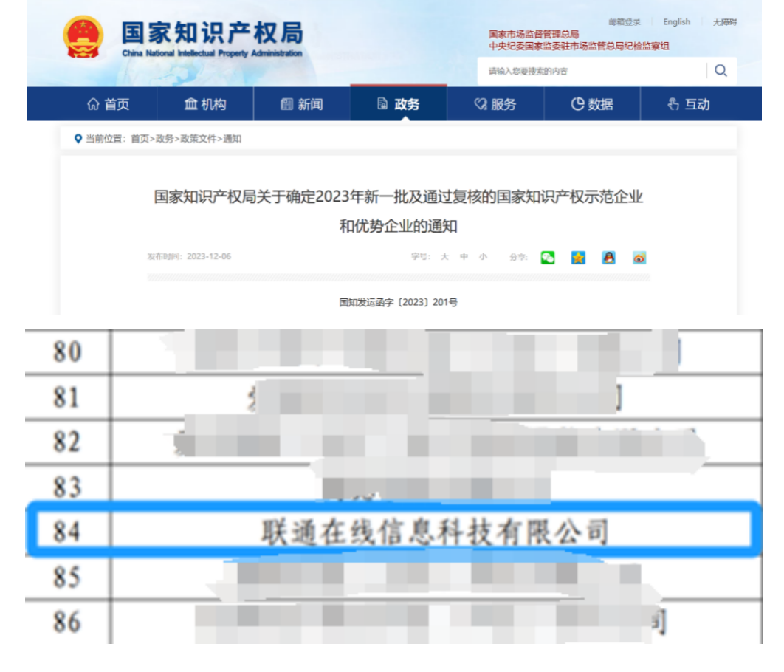Click the Qzone star share icon
The height and width of the screenshot is (672, 784).
click(578, 256)
